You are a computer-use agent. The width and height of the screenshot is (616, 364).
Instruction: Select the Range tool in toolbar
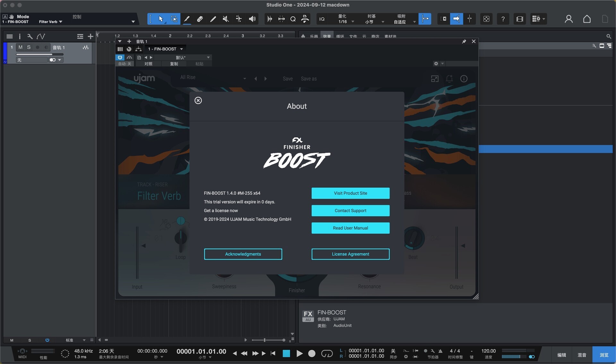(x=174, y=19)
